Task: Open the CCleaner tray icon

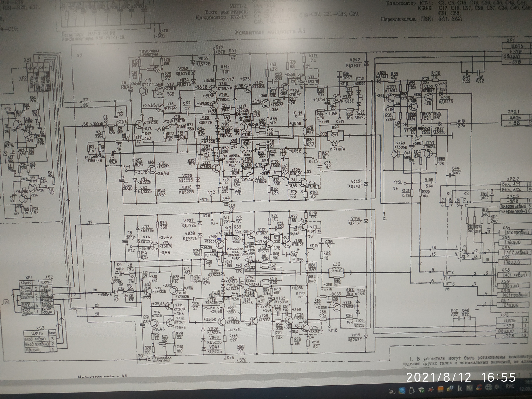Action: [479, 388]
